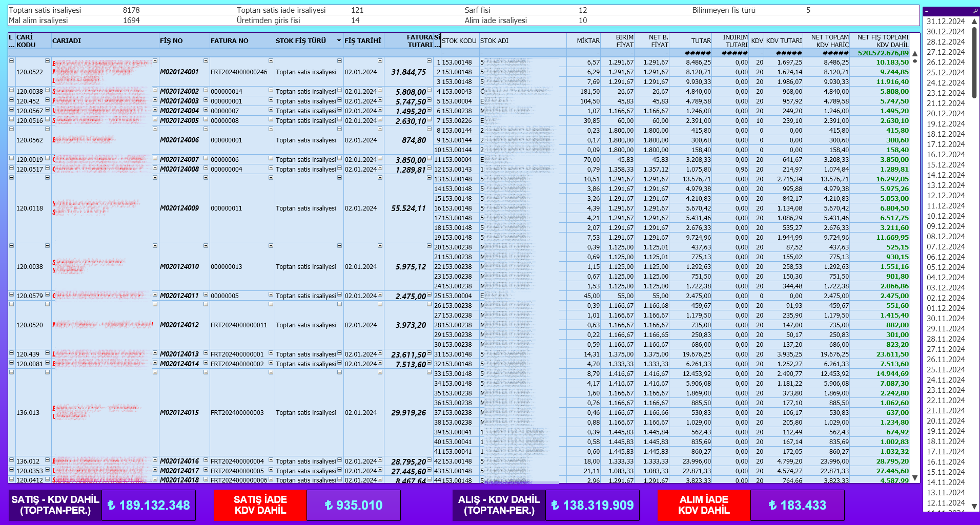Collapse the M020124009 Fiş No group
This screenshot has width=980, height=525.
(206, 178)
